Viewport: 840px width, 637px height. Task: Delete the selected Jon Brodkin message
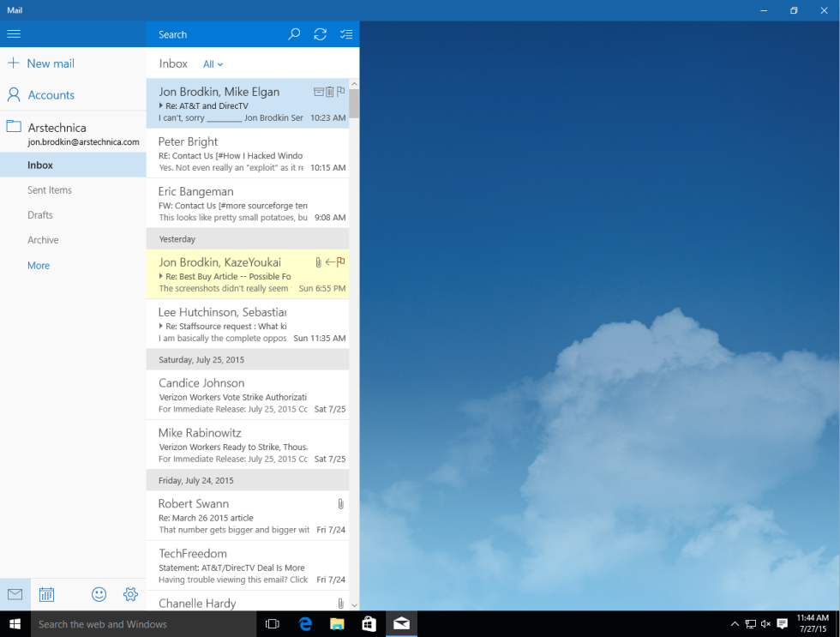329,92
